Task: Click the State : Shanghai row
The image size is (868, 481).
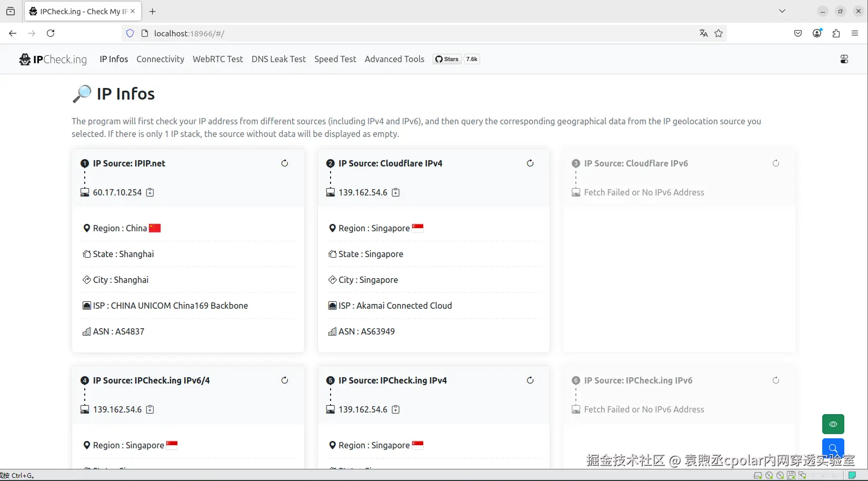Action: coord(188,254)
